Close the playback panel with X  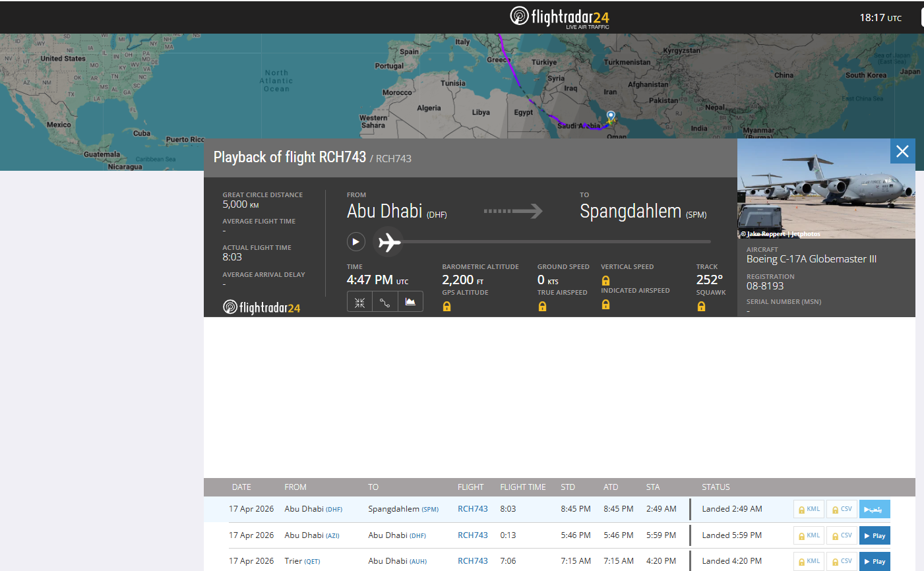pyautogui.click(x=902, y=151)
